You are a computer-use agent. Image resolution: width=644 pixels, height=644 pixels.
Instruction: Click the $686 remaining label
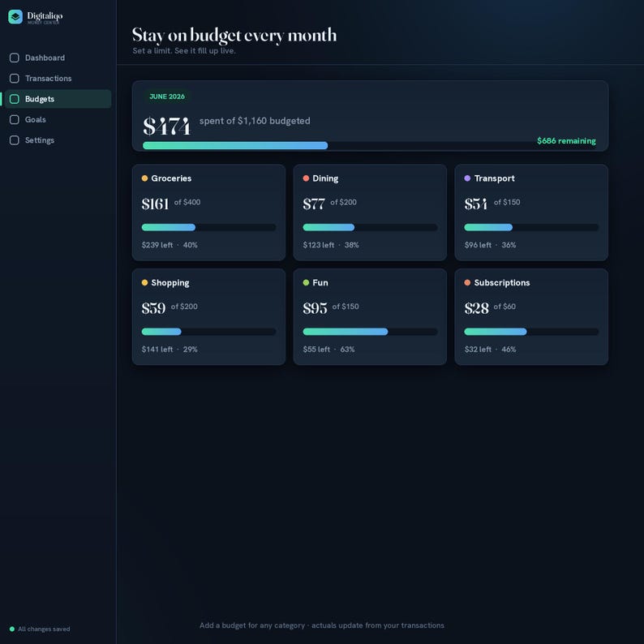(566, 141)
